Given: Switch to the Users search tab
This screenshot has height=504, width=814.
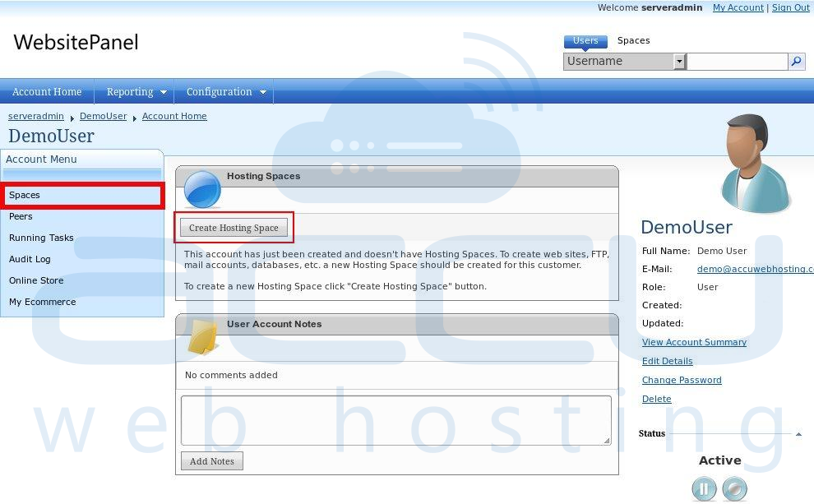Looking at the screenshot, I should [x=585, y=40].
